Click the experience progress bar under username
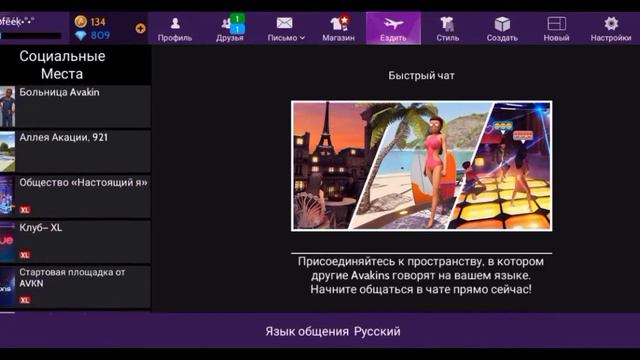The image size is (640, 360). (31, 36)
